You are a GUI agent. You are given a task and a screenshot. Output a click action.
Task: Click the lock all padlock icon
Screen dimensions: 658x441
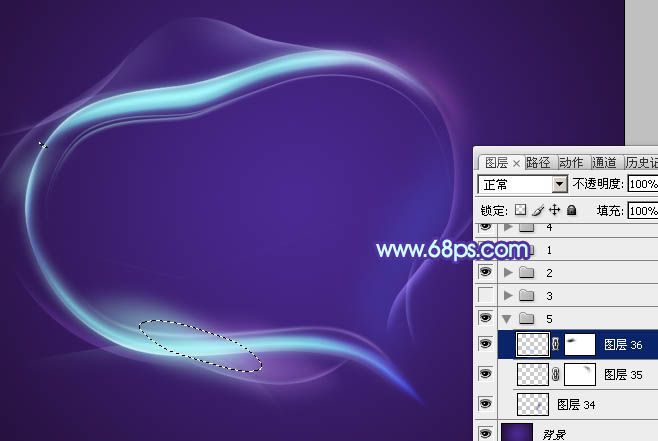(571, 211)
